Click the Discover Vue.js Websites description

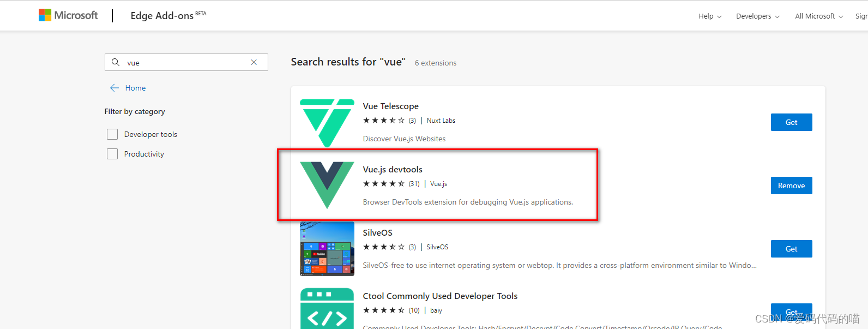(404, 139)
